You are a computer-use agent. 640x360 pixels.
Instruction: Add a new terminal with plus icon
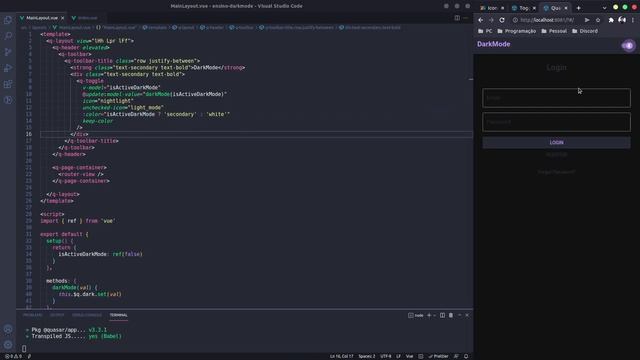tap(429, 315)
